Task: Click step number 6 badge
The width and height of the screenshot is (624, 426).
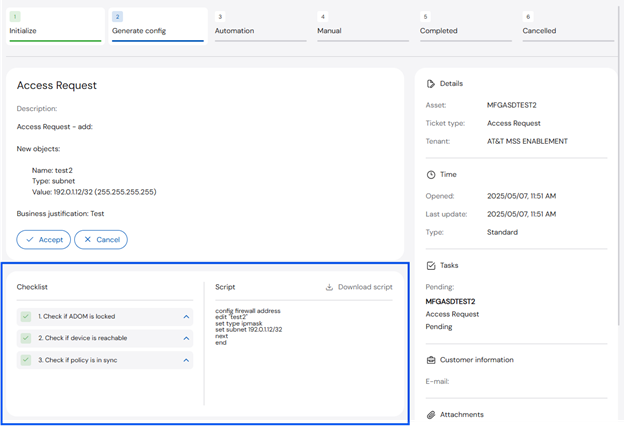Action: tap(528, 17)
